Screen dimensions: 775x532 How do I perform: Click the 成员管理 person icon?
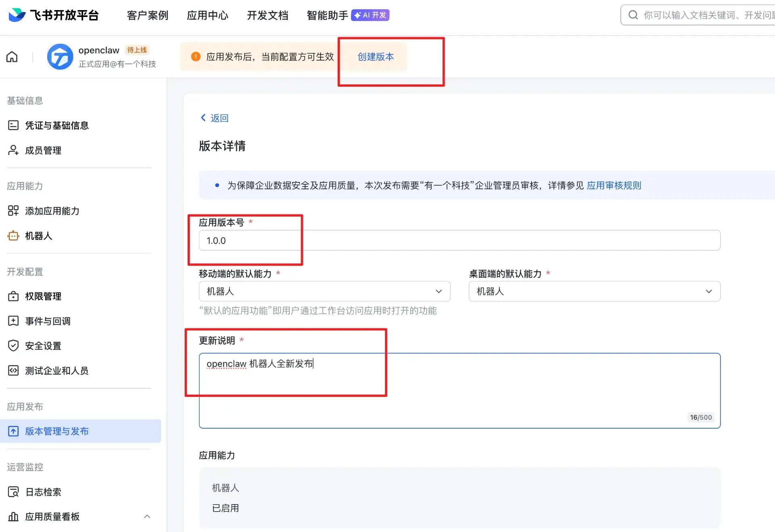click(13, 151)
